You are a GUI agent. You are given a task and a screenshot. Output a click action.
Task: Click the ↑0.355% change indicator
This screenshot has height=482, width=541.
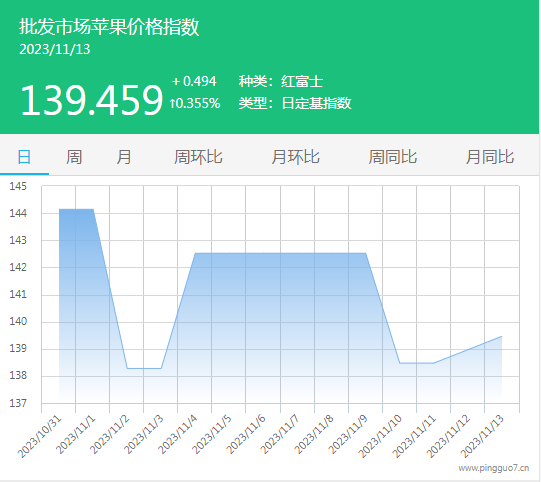(x=195, y=103)
